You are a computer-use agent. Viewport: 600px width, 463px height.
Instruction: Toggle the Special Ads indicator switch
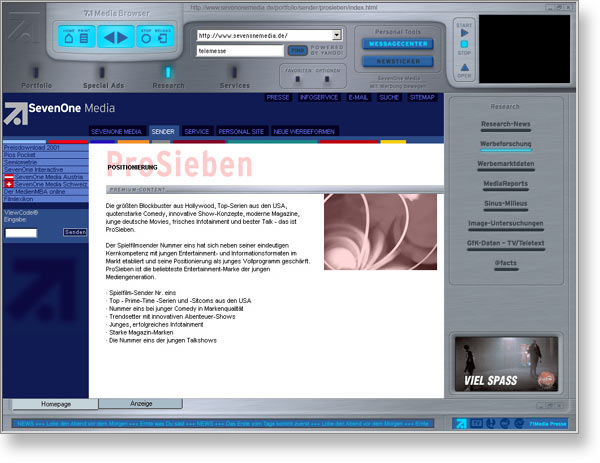pyautogui.click(x=102, y=72)
